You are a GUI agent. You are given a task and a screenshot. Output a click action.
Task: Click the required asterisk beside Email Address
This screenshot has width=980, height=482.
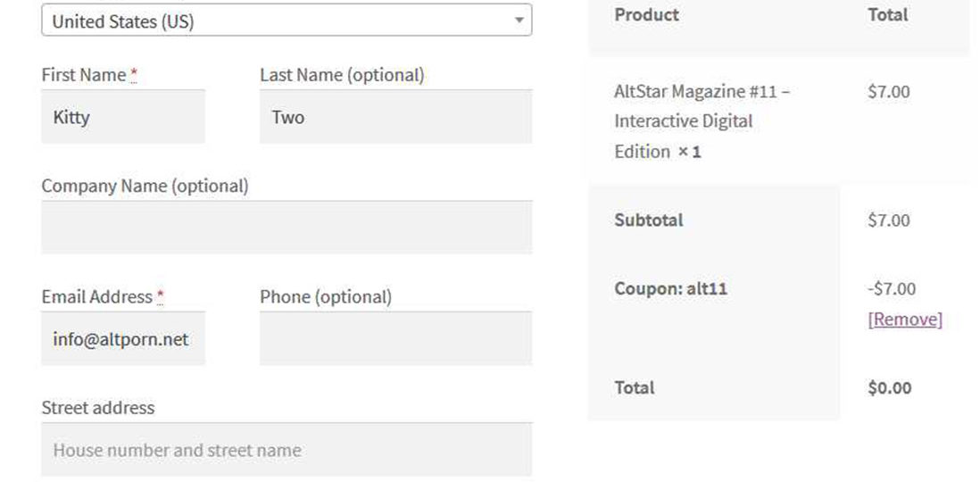click(x=161, y=295)
